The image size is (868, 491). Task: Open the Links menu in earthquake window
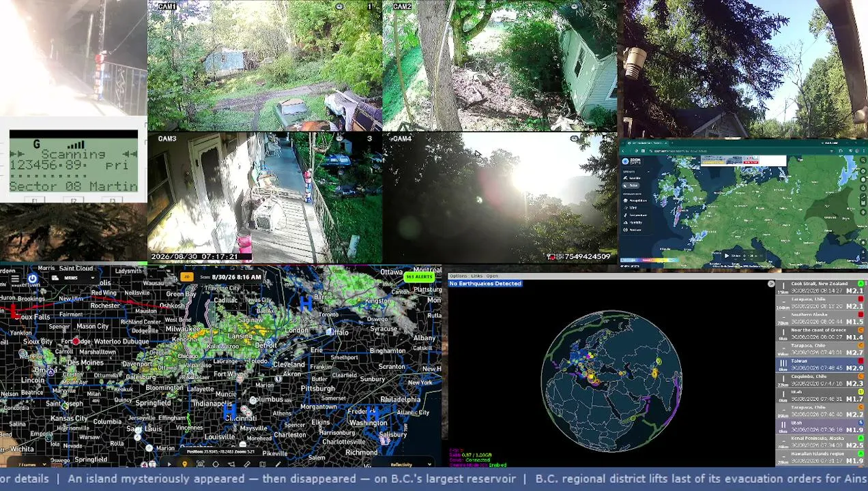point(476,276)
